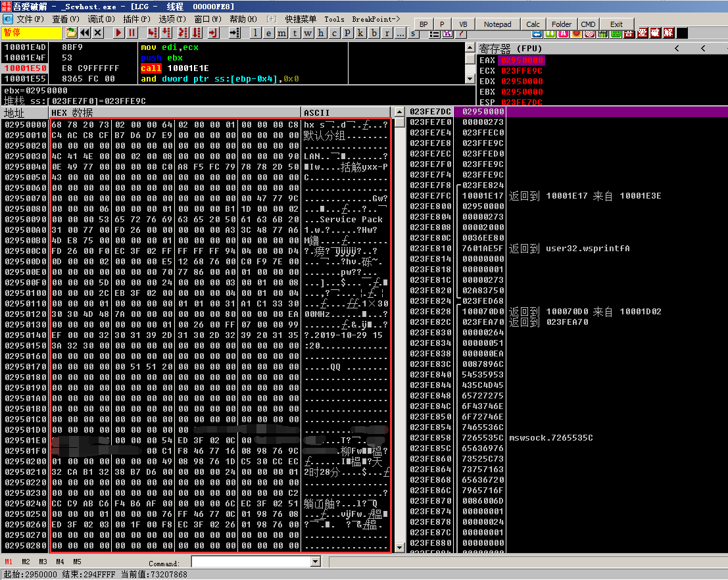Open the Log window with the l button
Screen dimensions: 728x580
click(x=255, y=32)
